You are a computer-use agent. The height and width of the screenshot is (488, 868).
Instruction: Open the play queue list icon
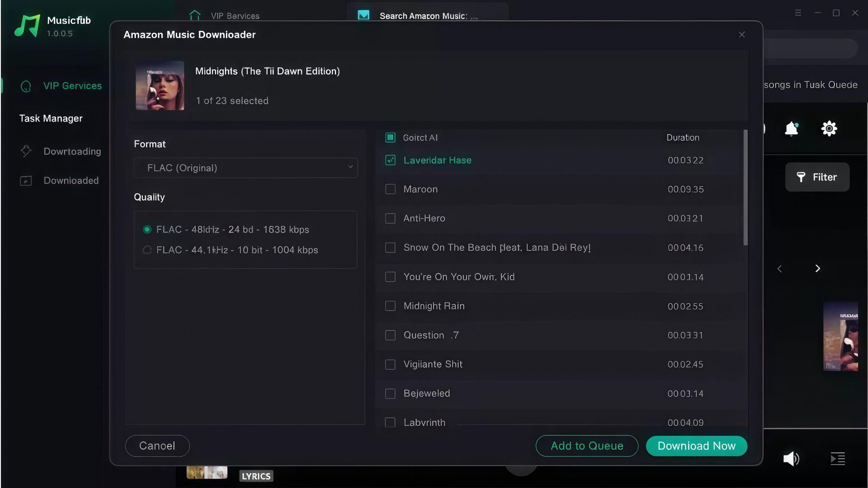(x=837, y=458)
